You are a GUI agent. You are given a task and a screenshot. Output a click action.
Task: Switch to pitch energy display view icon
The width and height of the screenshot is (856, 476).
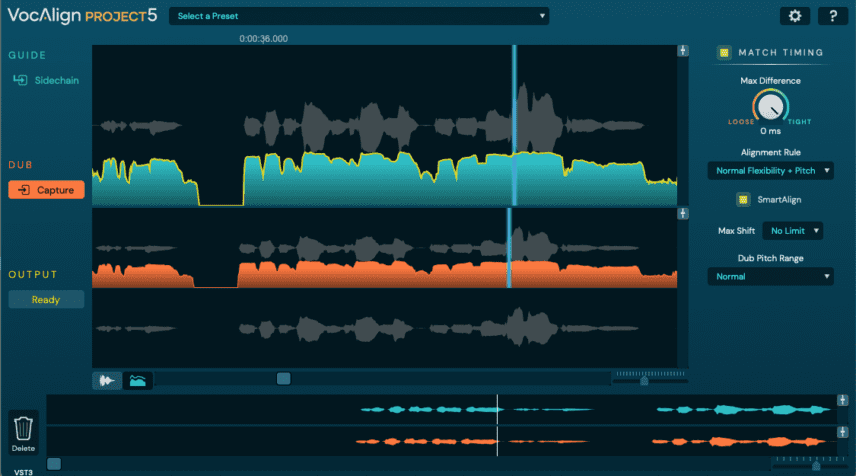pyautogui.click(x=138, y=380)
